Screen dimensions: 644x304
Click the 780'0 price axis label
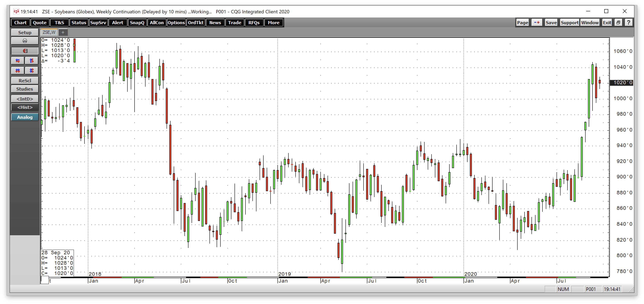click(624, 271)
